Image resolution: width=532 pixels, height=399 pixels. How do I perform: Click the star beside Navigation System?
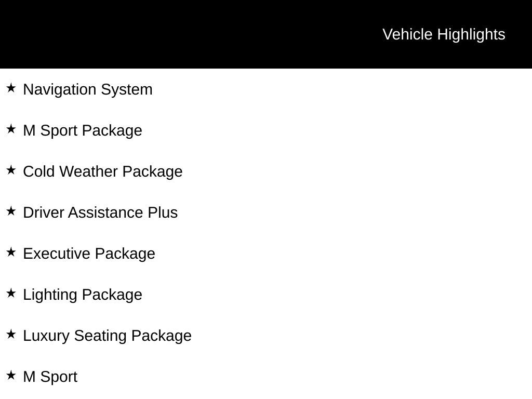[11, 88]
